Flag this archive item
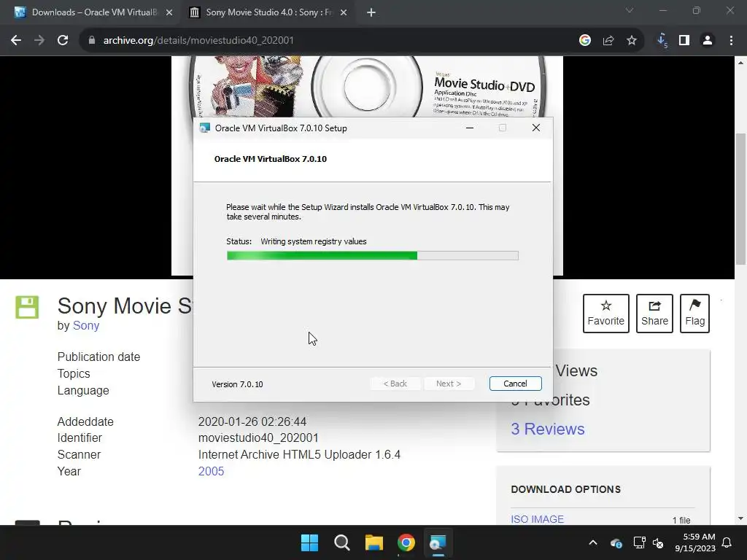The height and width of the screenshot is (560, 747). click(x=695, y=314)
